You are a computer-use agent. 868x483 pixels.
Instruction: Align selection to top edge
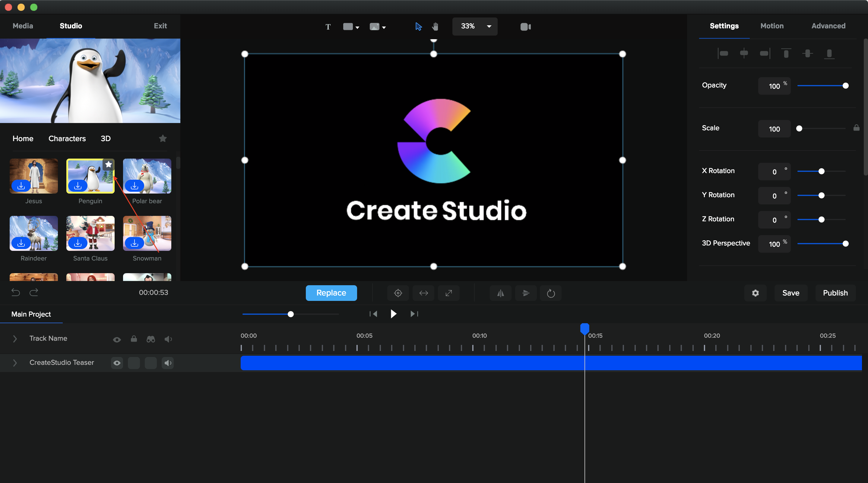(786, 53)
